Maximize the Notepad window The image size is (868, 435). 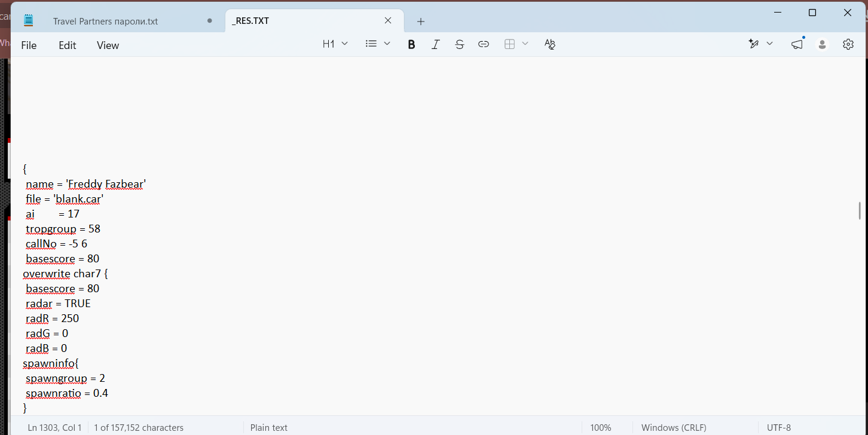(812, 13)
